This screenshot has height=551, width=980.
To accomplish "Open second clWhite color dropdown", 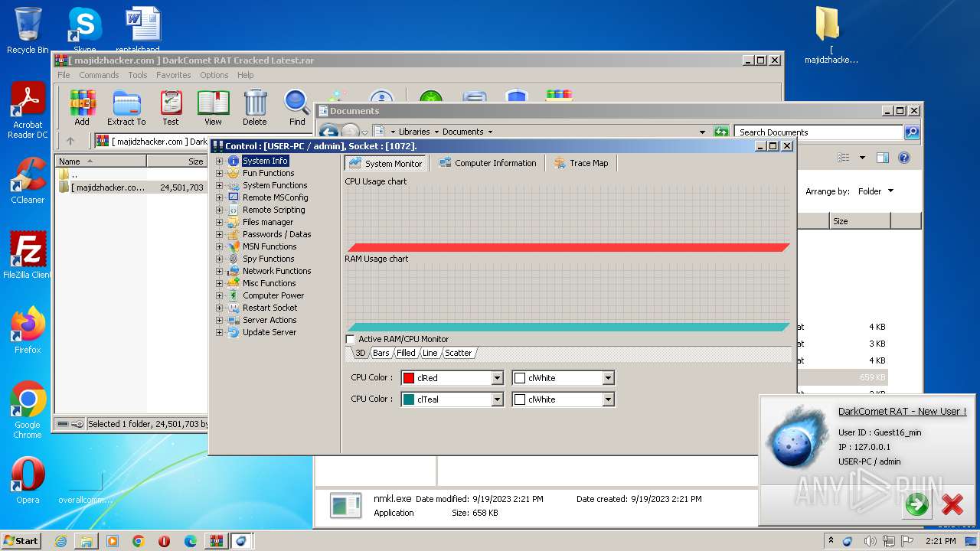I will (608, 399).
